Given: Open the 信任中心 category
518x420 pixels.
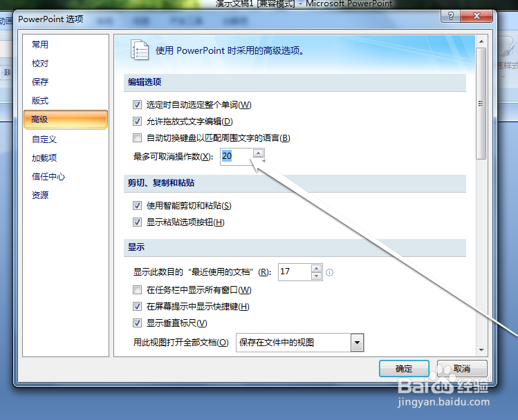Looking at the screenshot, I should tap(48, 177).
